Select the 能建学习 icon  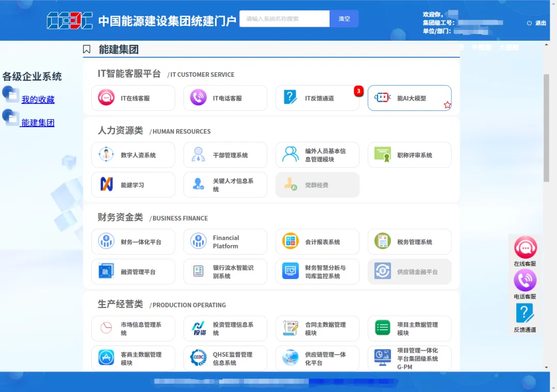click(x=133, y=185)
